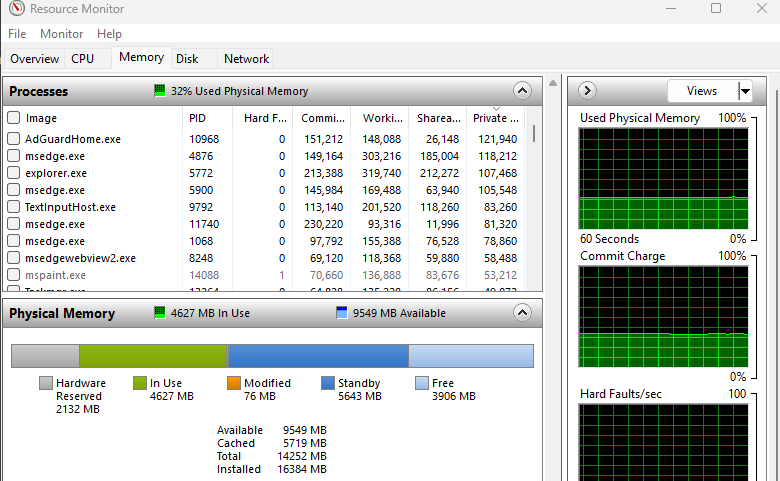
Task: Click the Hard Faults/sec graph
Action: 664,442
